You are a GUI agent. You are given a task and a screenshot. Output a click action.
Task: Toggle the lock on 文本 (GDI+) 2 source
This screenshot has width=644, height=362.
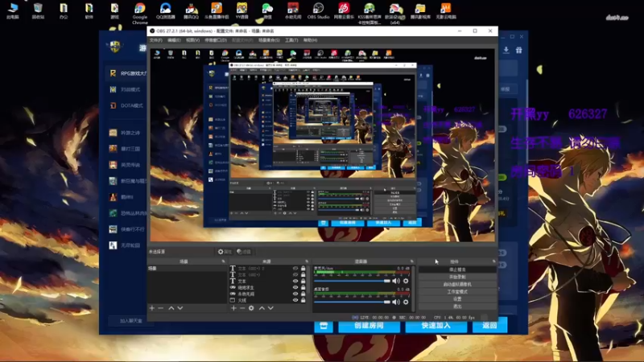pos(303,269)
